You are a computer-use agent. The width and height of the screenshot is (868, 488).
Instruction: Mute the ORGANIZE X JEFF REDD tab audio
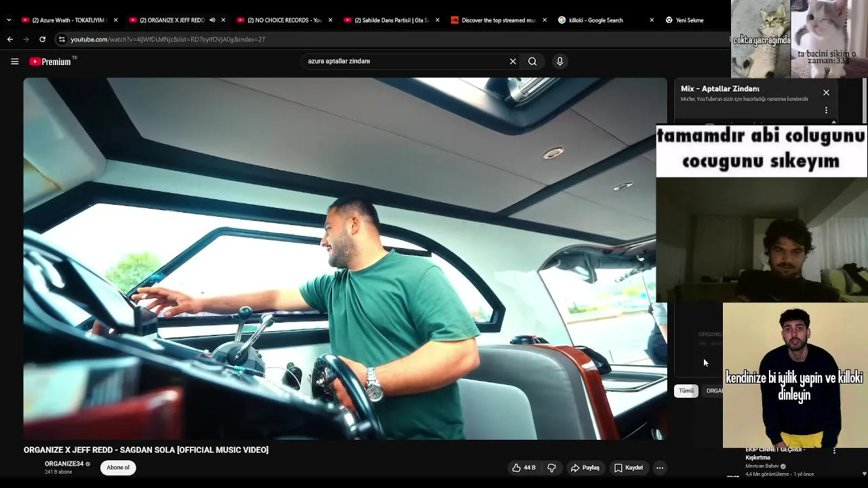(212, 20)
